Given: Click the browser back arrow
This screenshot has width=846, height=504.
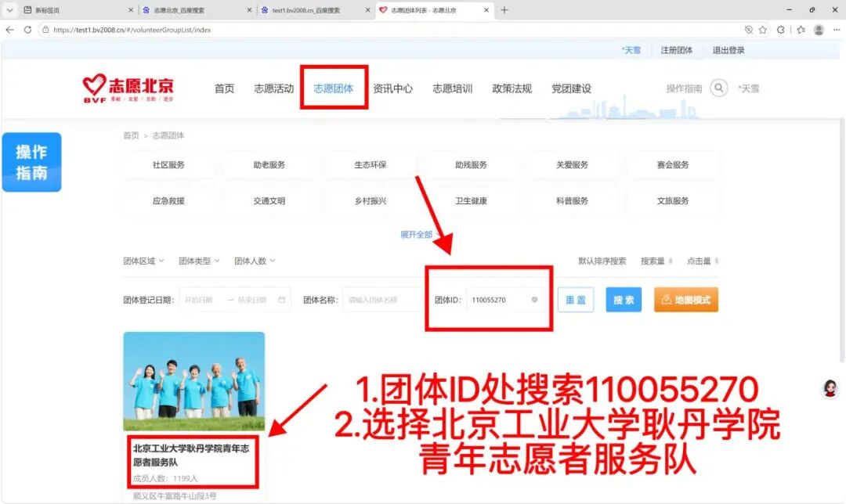Looking at the screenshot, I should point(9,30).
